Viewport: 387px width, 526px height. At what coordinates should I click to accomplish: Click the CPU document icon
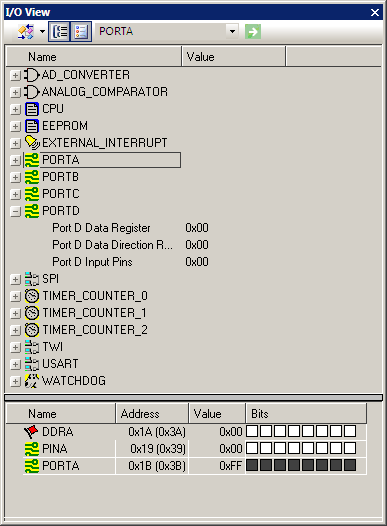32,109
